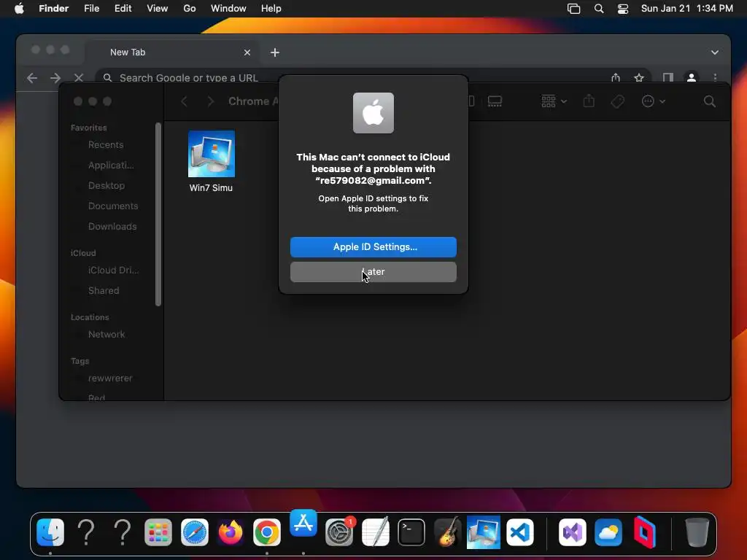Launch Visual Studio Code from dock
The height and width of the screenshot is (560, 747).
point(519,532)
